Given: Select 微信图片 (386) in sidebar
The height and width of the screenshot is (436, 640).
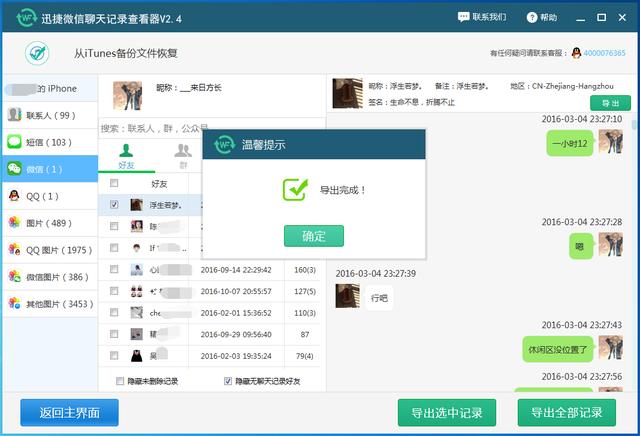Looking at the screenshot, I should point(50,277).
